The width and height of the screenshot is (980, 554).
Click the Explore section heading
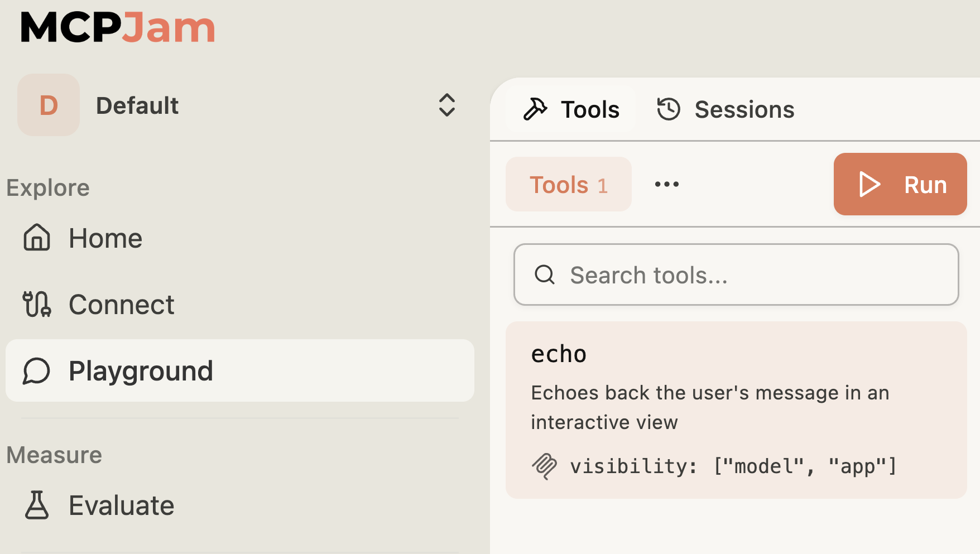[x=48, y=187]
